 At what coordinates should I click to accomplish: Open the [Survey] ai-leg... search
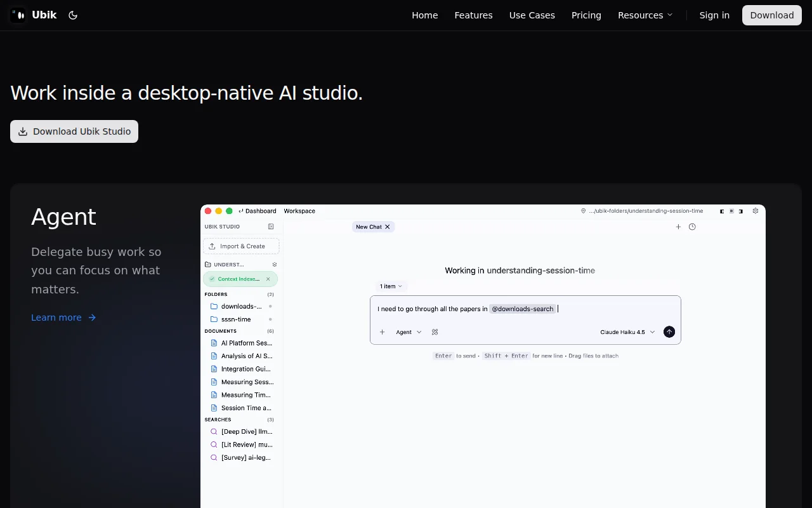241,457
